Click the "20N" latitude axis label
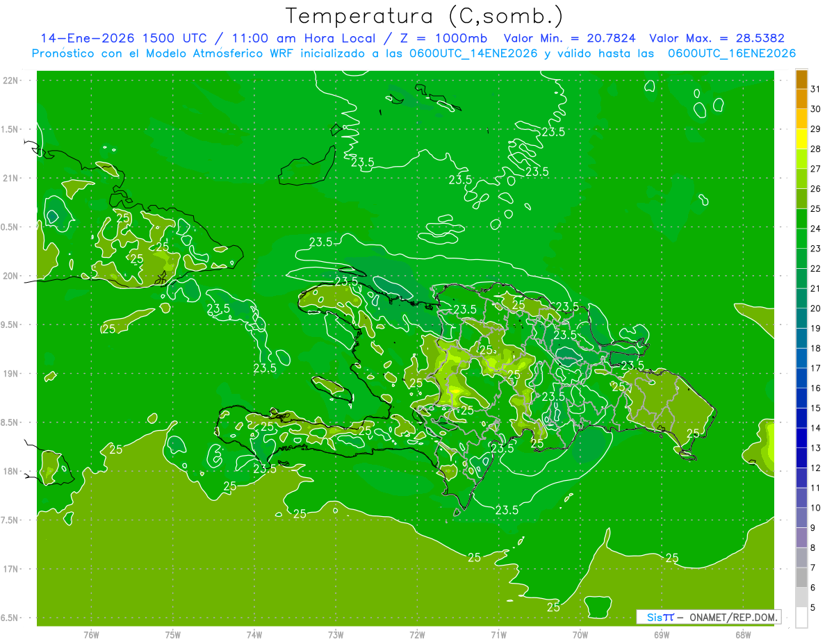Screen dimensions: 834x644 pos(10,276)
